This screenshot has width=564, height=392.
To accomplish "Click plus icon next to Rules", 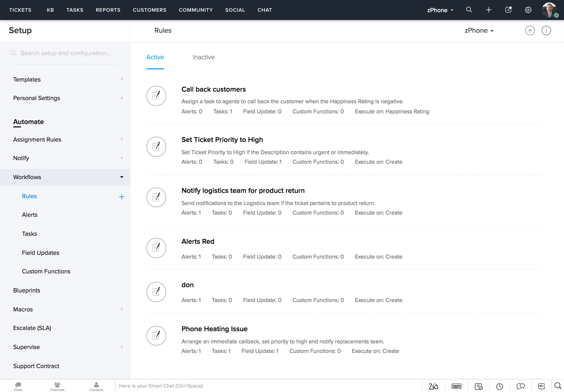I will click(121, 197).
